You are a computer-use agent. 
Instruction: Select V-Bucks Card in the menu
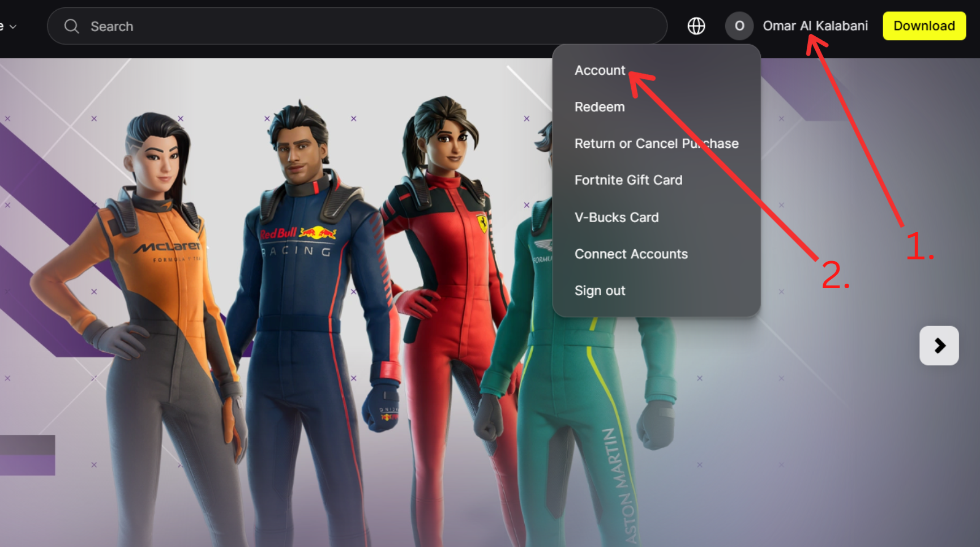click(617, 217)
